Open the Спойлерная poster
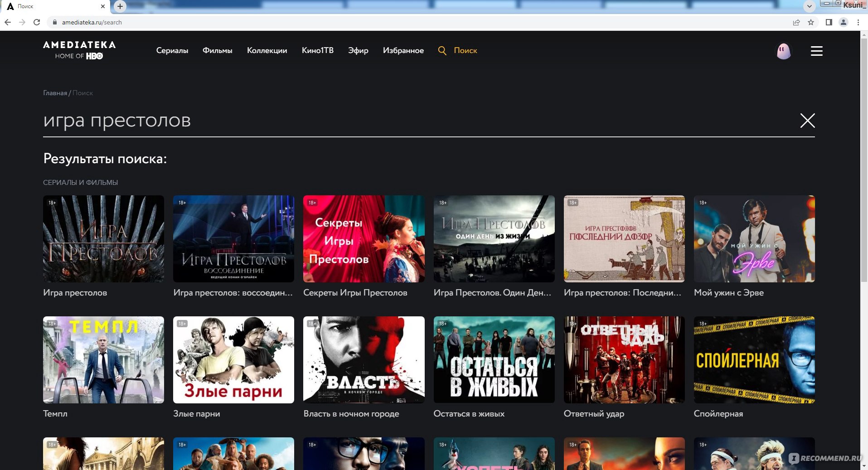Image resolution: width=868 pixels, height=470 pixels. [x=754, y=360]
